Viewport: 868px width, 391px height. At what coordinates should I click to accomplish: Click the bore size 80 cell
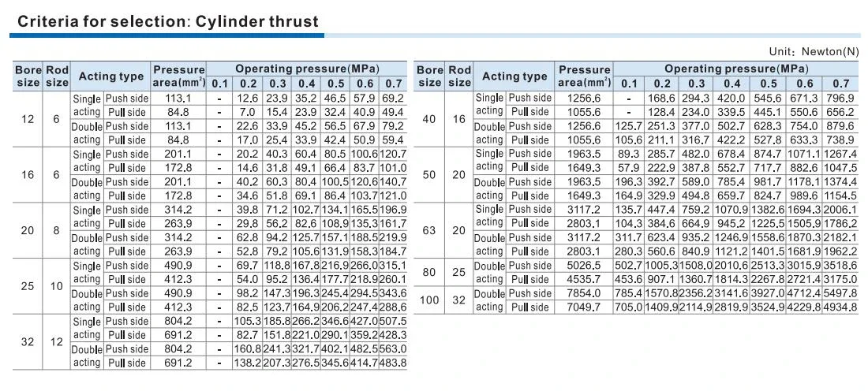[429, 273]
